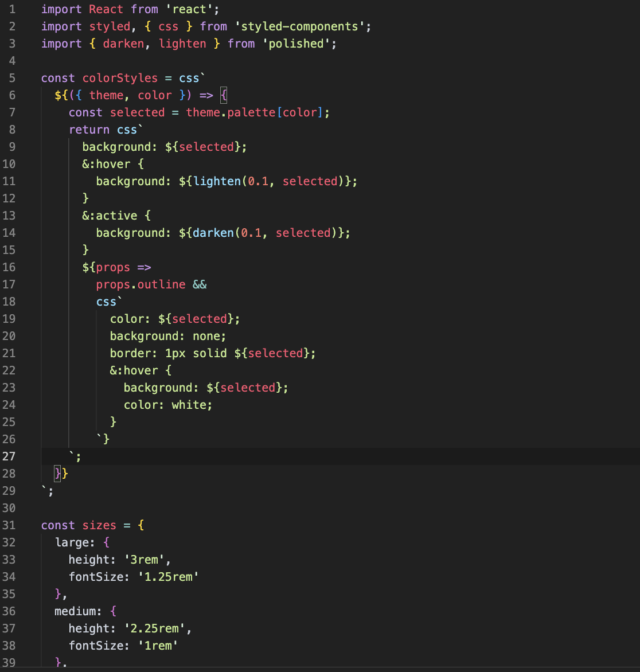Click the '1rem' fontSize value
This screenshot has width=640, height=672.
coord(158,646)
